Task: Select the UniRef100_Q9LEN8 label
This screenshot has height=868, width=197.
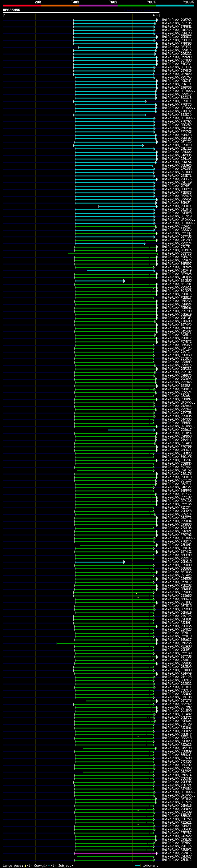Action: 177,782
